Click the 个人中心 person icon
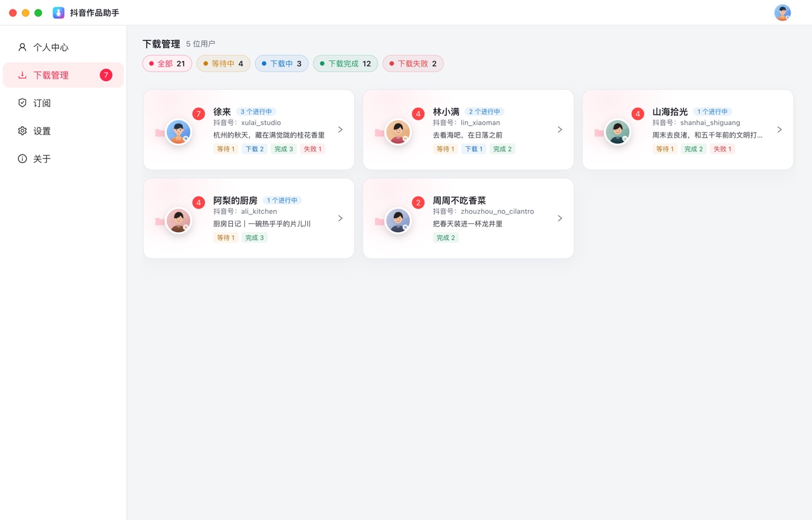812x520 pixels. coord(22,47)
